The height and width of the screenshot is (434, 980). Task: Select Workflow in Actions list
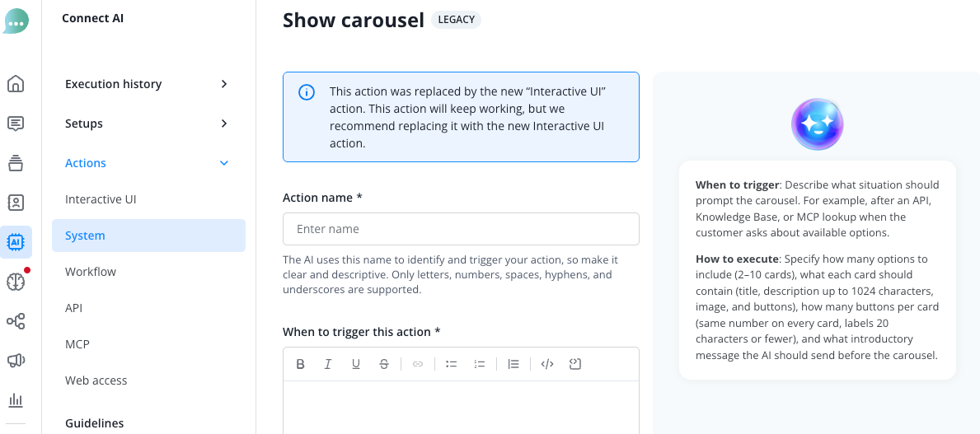tap(91, 272)
